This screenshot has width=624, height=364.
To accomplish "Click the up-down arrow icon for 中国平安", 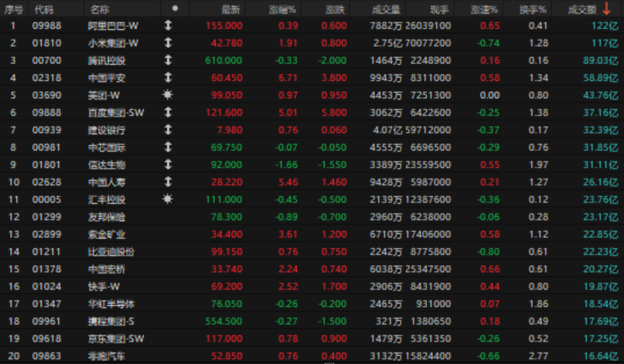I will pos(168,77).
